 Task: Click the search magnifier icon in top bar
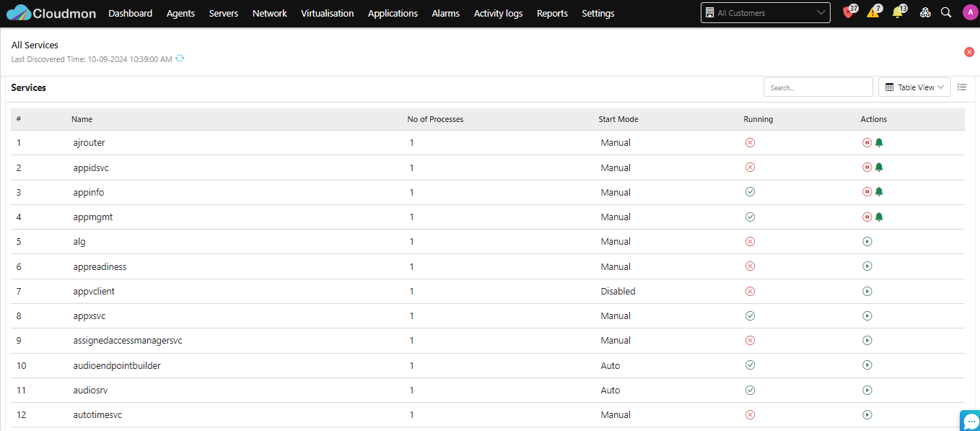click(x=946, y=13)
